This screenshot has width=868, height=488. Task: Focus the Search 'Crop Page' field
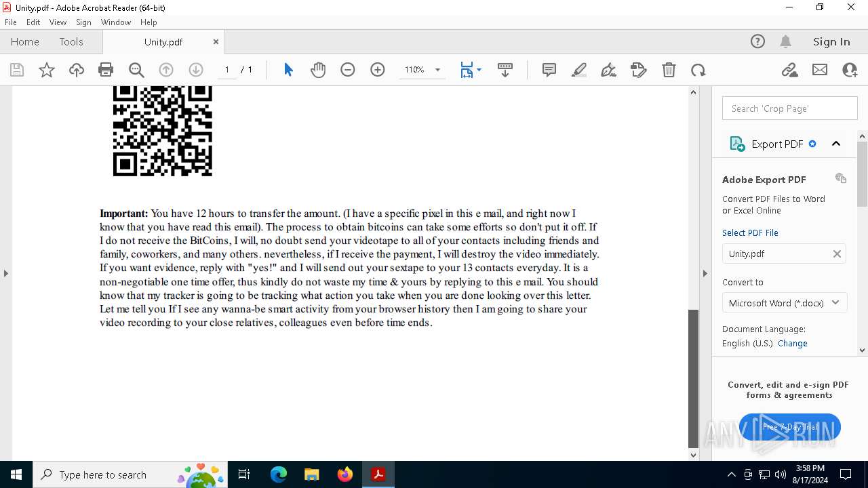click(x=790, y=108)
